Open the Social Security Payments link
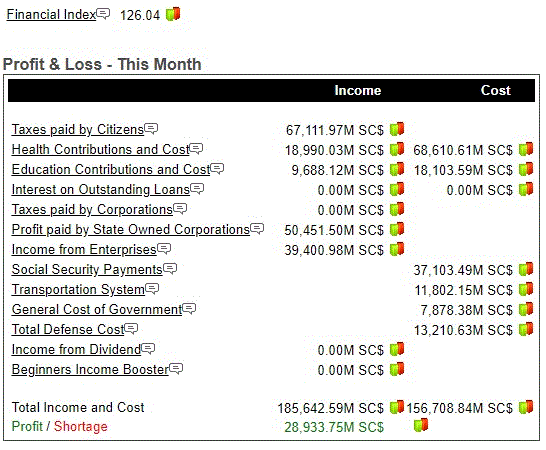546x450 pixels. pos(87,270)
